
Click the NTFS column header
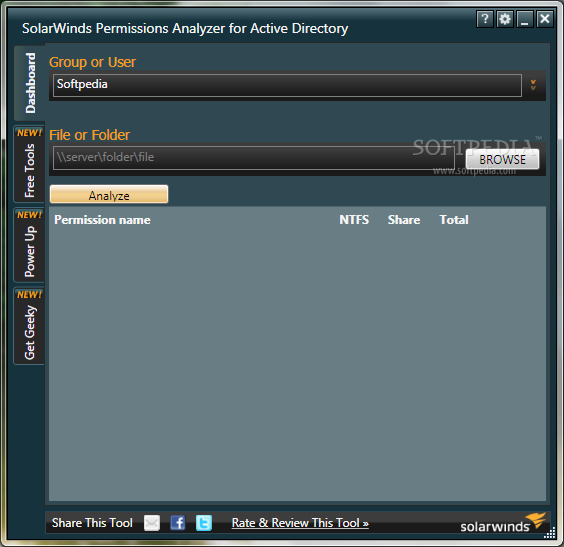tap(354, 220)
